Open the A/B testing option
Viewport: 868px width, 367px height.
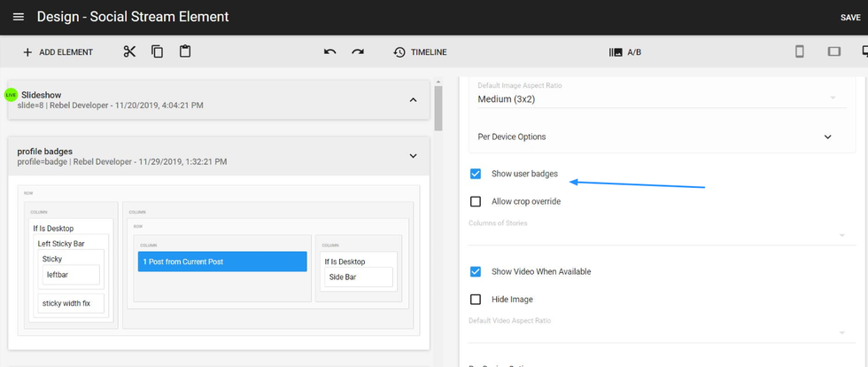point(625,52)
